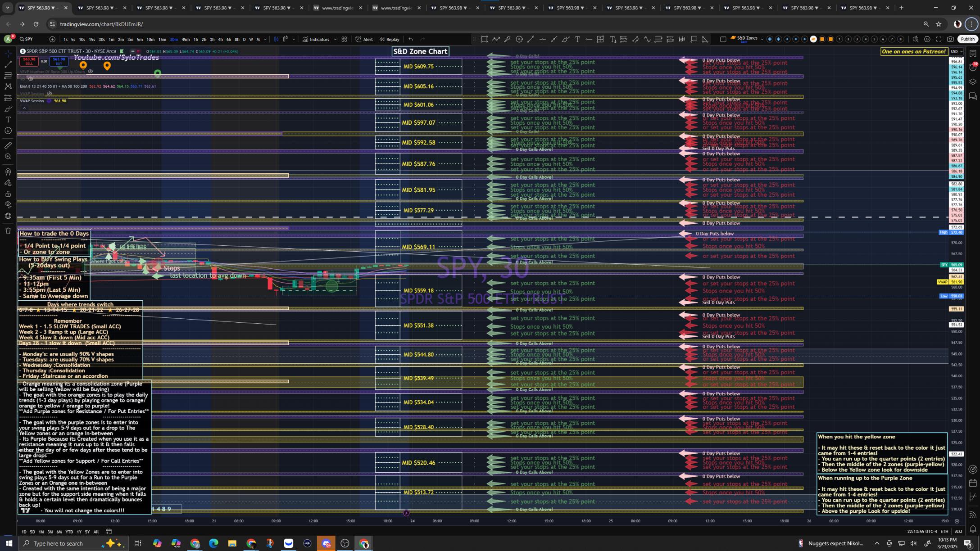The width and height of the screenshot is (980, 551).
Task: Toggle hide all drawings eye icon
Action: point(8,204)
